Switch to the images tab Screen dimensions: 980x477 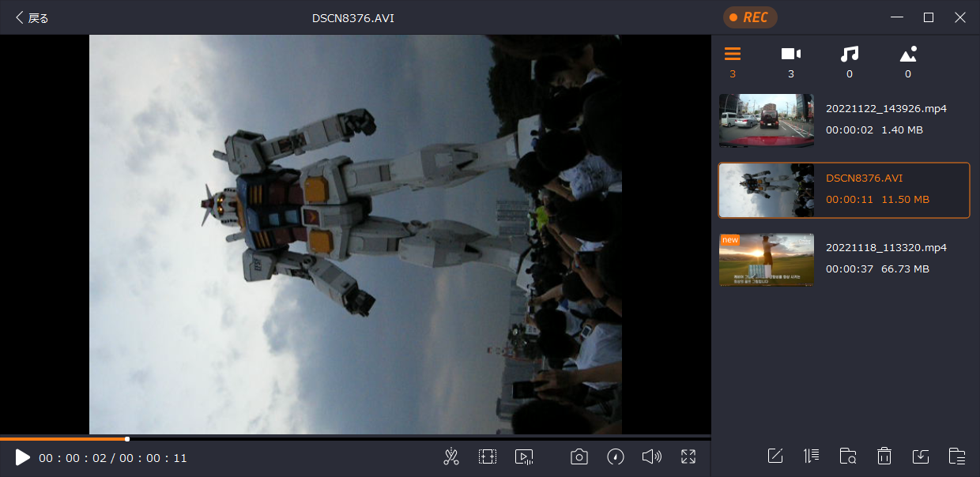[x=908, y=61]
